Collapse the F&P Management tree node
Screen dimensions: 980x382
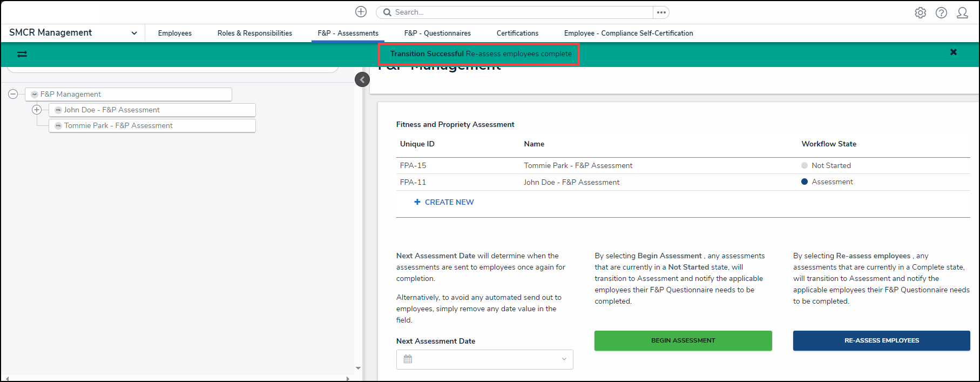click(x=13, y=94)
